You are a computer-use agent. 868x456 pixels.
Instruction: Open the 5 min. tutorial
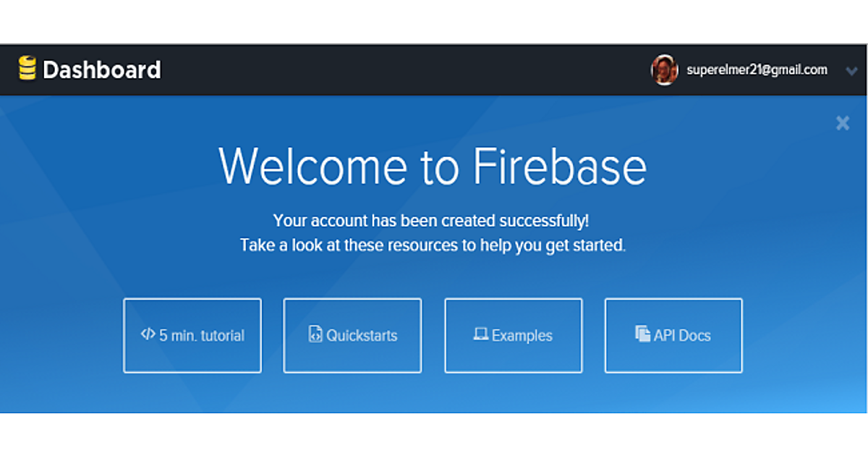pyautogui.click(x=192, y=335)
